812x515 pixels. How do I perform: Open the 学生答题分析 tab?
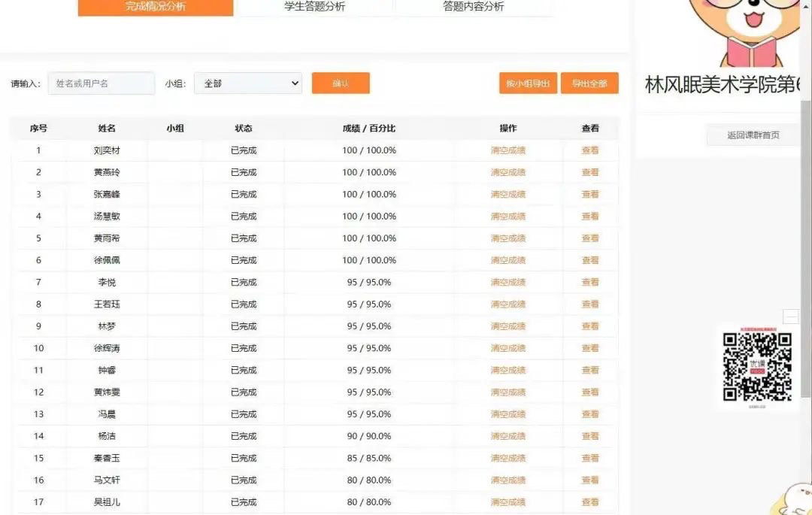click(x=314, y=7)
